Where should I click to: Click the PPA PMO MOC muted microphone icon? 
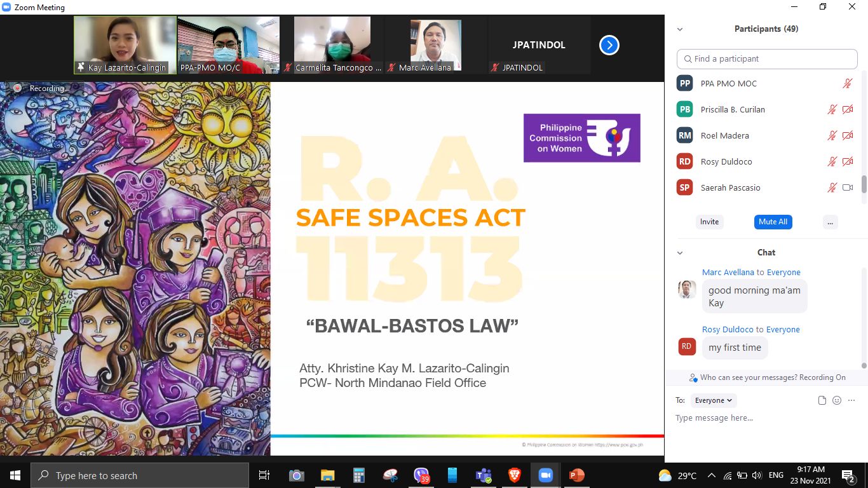click(847, 83)
